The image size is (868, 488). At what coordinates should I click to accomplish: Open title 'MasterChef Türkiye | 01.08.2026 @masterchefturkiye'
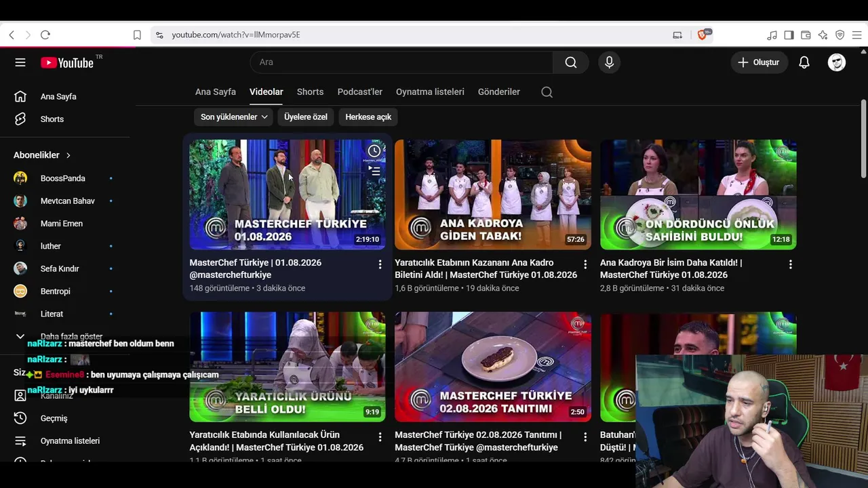[256, 269]
